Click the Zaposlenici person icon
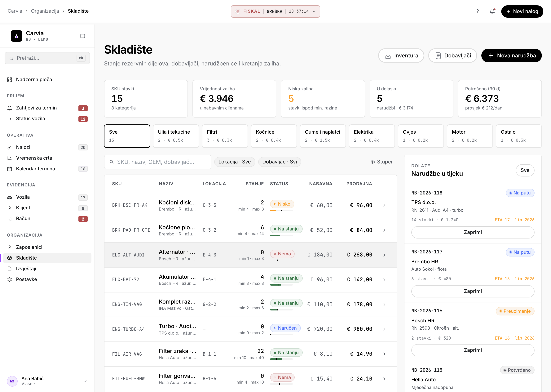 click(x=10, y=247)
